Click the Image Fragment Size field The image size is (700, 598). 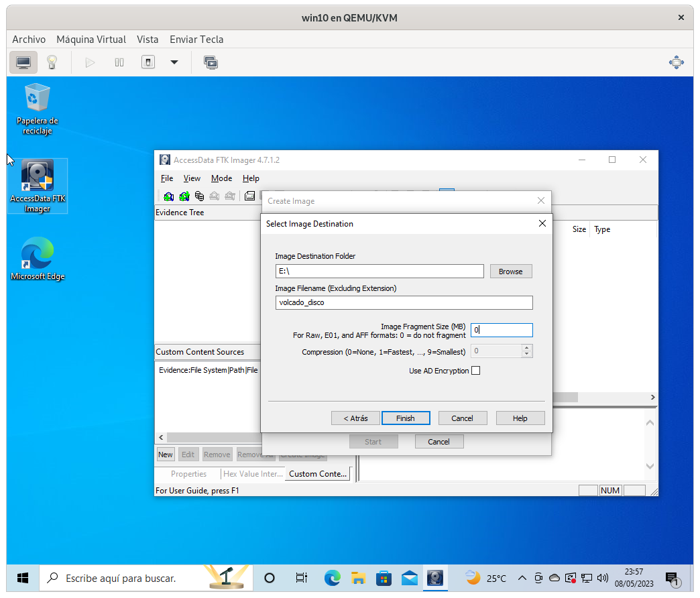point(502,330)
